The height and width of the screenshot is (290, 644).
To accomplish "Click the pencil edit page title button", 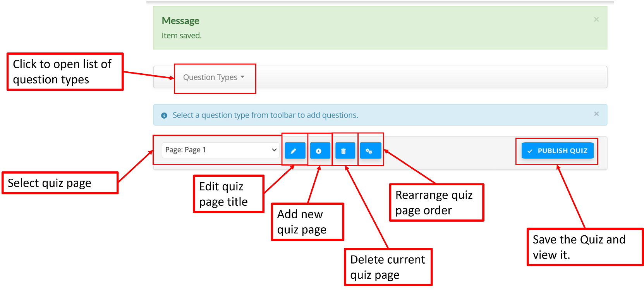I will coord(295,150).
